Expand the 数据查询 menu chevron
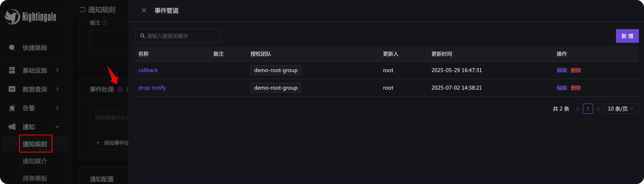This screenshot has width=644, height=184. click(58, 89)
